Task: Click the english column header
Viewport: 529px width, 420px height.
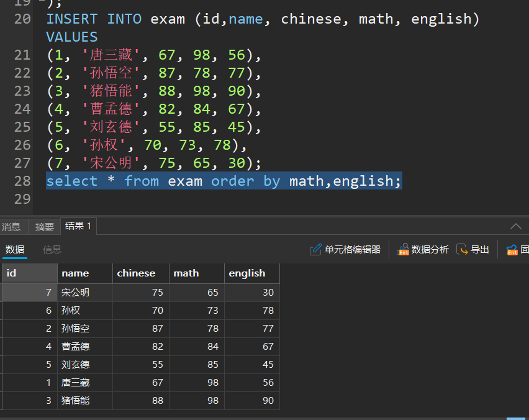Action: 252,273
